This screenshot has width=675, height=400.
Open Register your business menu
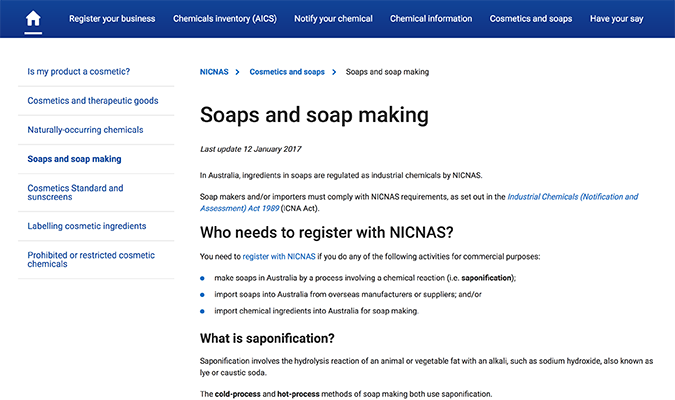coord(111,19)
